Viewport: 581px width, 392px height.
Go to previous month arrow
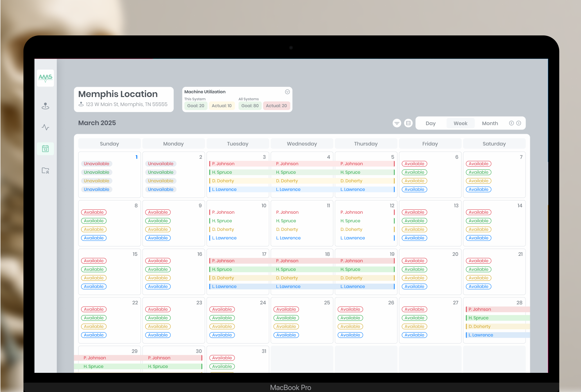click(511, 123)
